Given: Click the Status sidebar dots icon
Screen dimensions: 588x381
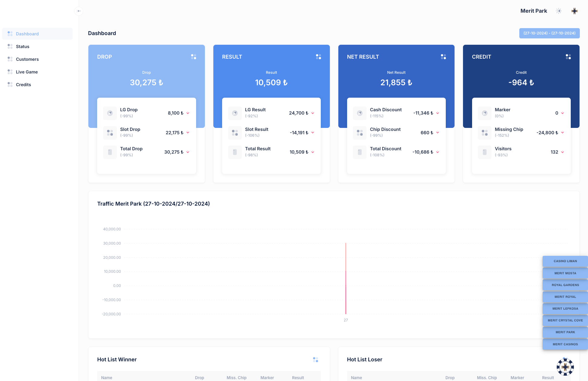Looking at the screenshot, I should 10,46.
